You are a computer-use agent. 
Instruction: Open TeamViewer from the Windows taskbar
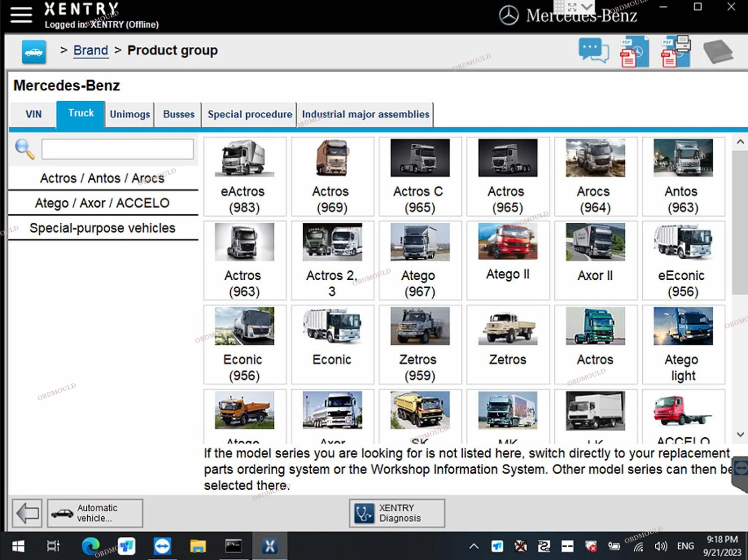tap(162, 546)
